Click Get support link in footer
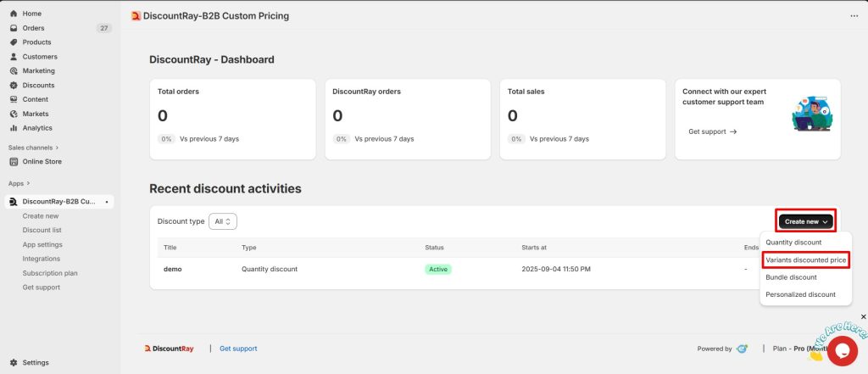This screenshot has width=868, height=374. 238,349
